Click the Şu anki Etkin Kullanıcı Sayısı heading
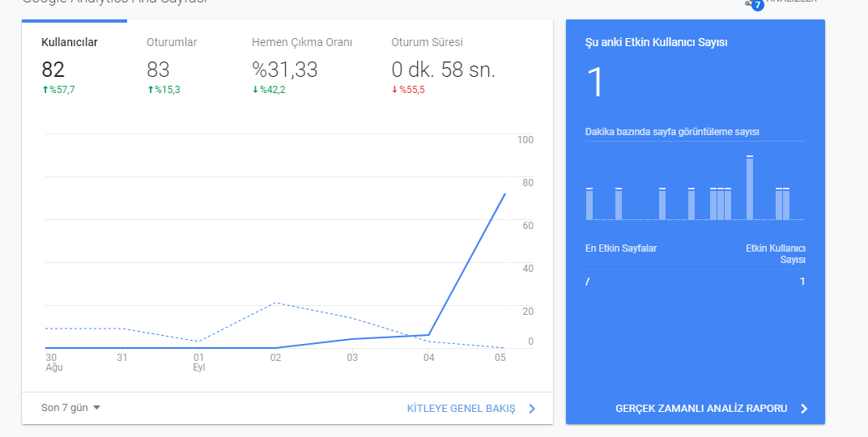 tap(656, 43)
